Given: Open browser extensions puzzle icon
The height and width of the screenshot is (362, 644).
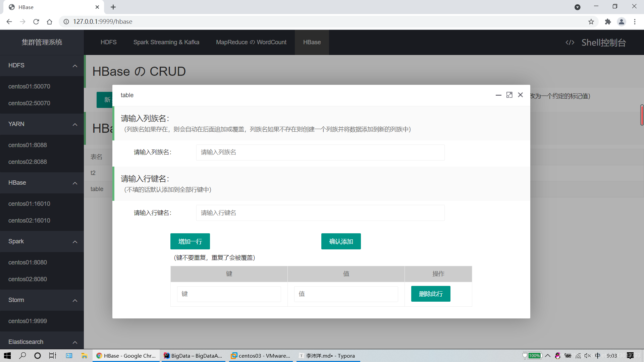Looking at the screenshot, I should coord(608,22).
